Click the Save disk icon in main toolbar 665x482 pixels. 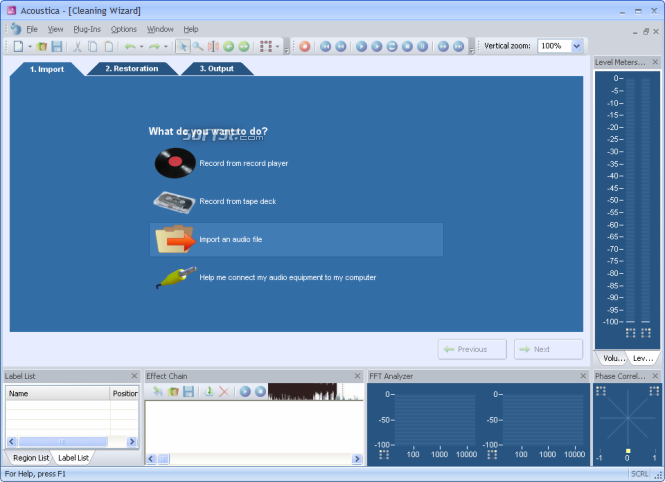click(x=57, y=46)
